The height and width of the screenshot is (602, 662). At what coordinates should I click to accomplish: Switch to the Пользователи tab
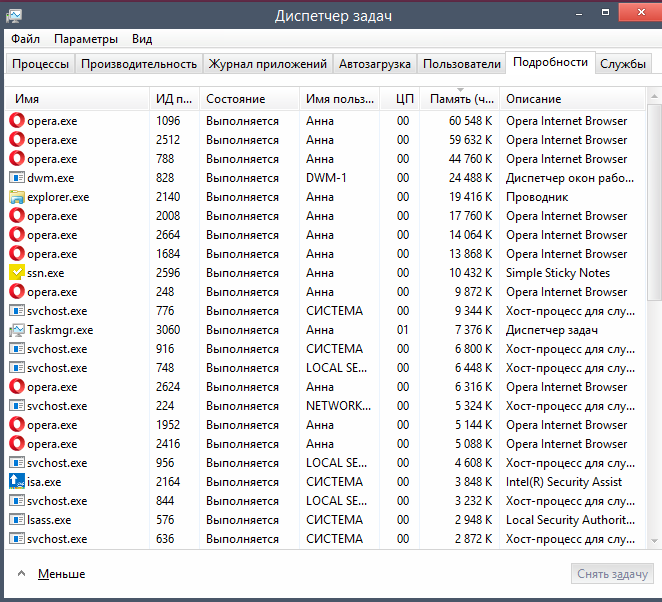(461, 64)
